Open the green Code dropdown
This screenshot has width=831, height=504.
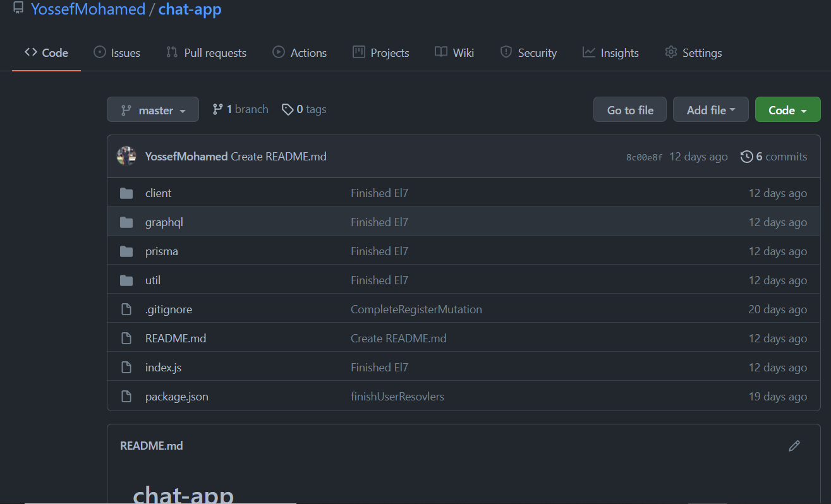point(787,109)
